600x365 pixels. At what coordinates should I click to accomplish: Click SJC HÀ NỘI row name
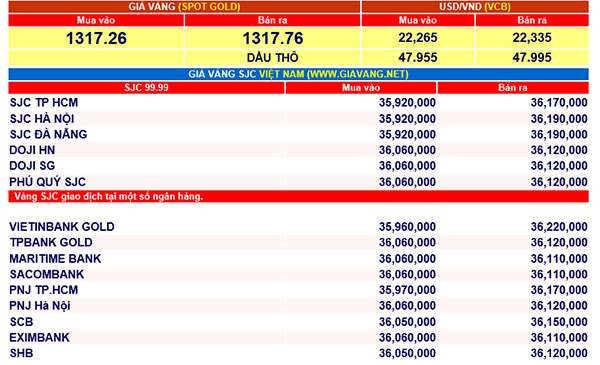[x=42, y=119]
